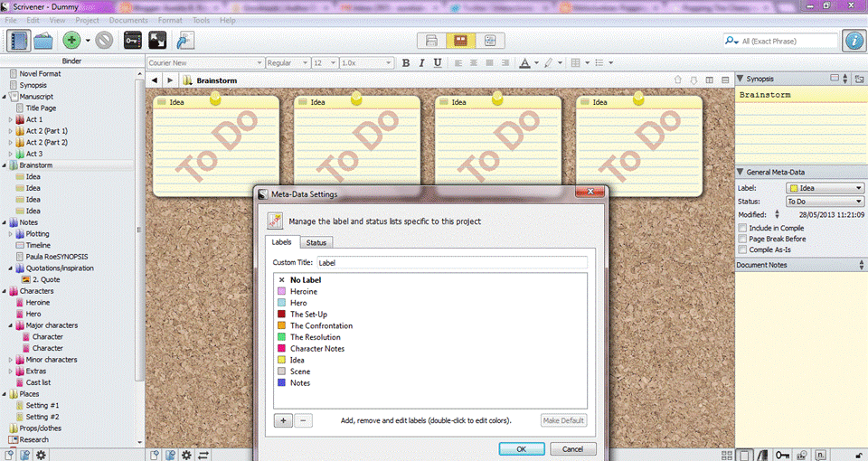This screenshot has width=868, height=461.
Task: Click The Set-Up dark red swatch
Action: tap(282, 314)
